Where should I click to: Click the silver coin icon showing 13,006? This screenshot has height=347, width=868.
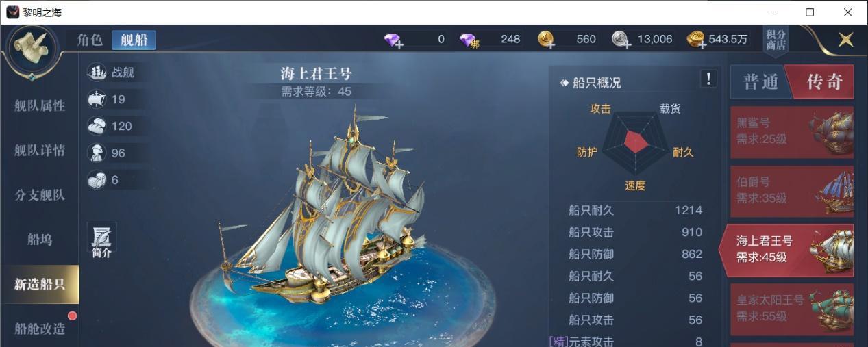[x=622, y=40]
